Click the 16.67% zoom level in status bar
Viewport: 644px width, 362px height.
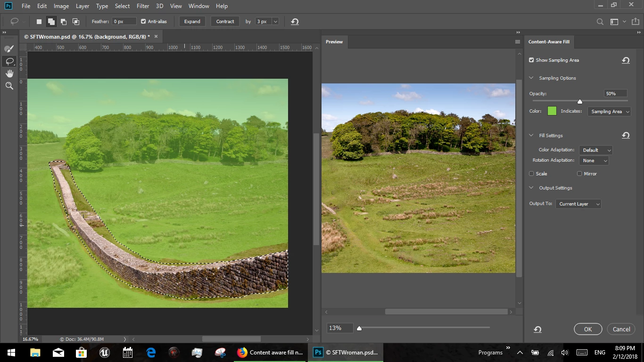[31, 339]
